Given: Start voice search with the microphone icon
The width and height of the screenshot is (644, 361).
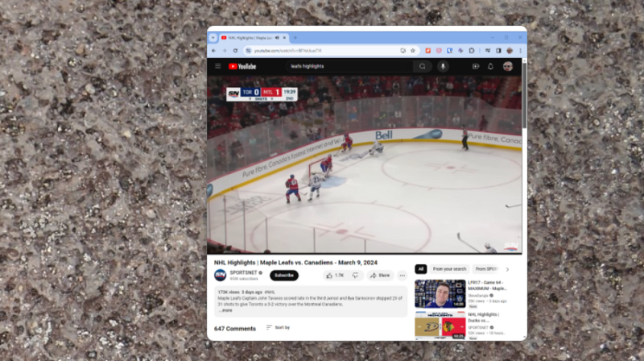Looking at the screenshot, I should click(x=443, y=66).
